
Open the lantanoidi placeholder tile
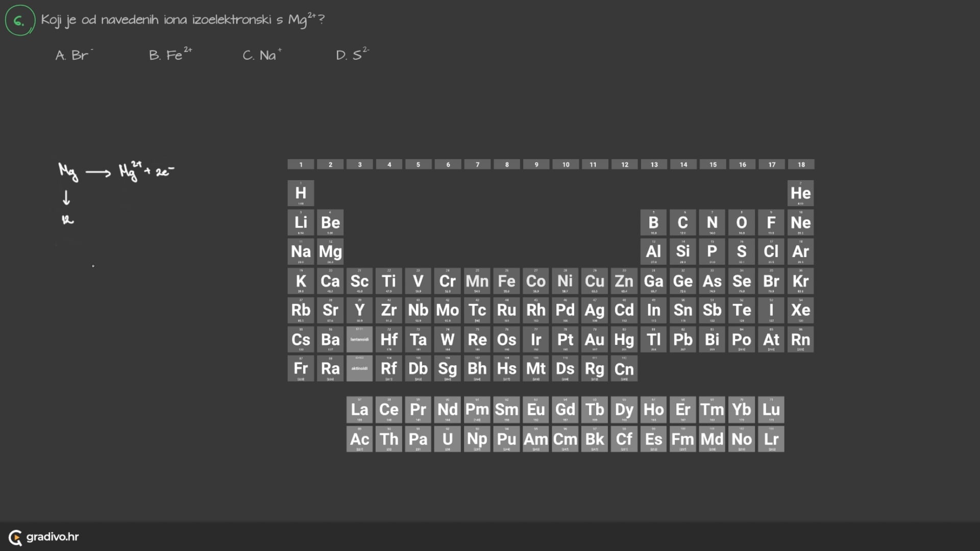[x=359, y=339]
